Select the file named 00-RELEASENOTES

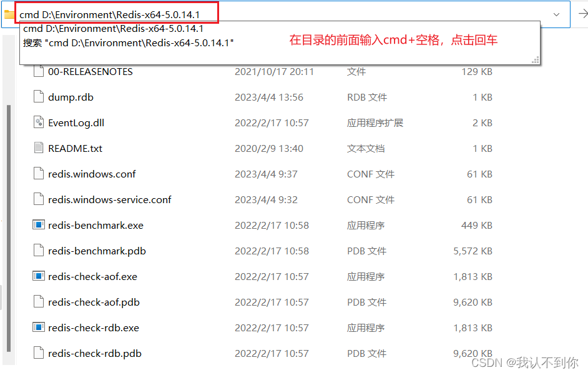pos(91,72)
